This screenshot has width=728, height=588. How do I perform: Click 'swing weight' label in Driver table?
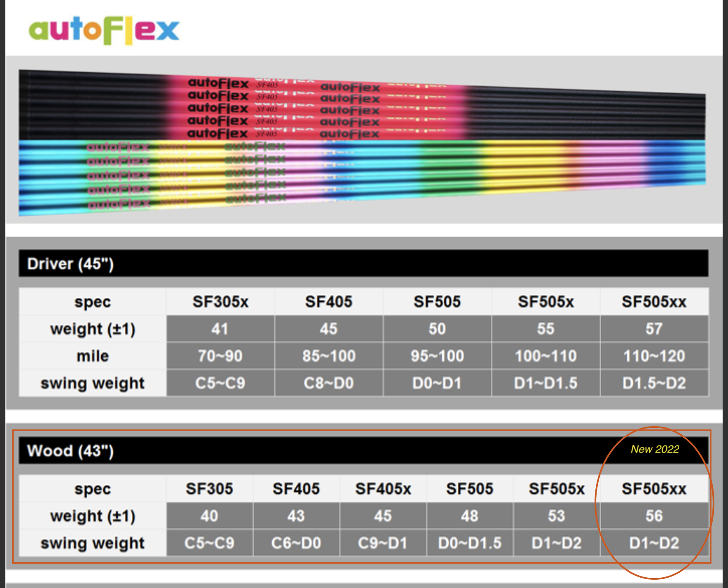(93, 383)
